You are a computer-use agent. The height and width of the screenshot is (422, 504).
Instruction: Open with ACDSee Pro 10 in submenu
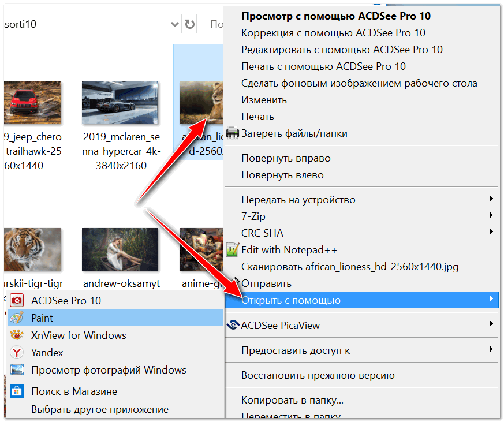tap(115, 301)
